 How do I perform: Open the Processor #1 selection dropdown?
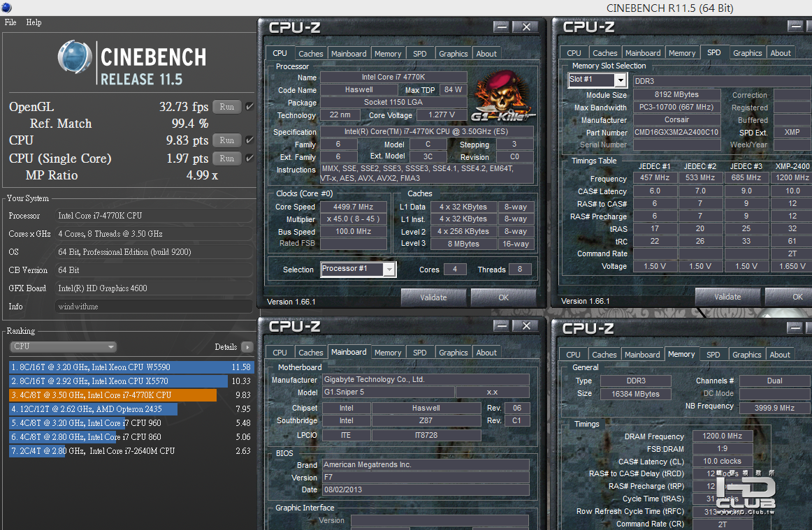click(x=358, y=269)
